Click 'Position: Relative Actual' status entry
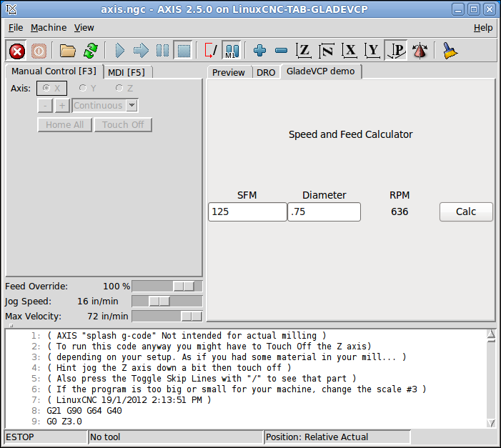The width and height of the screenshot is (501, 448). pyautogui.click(x=337, y=437)
